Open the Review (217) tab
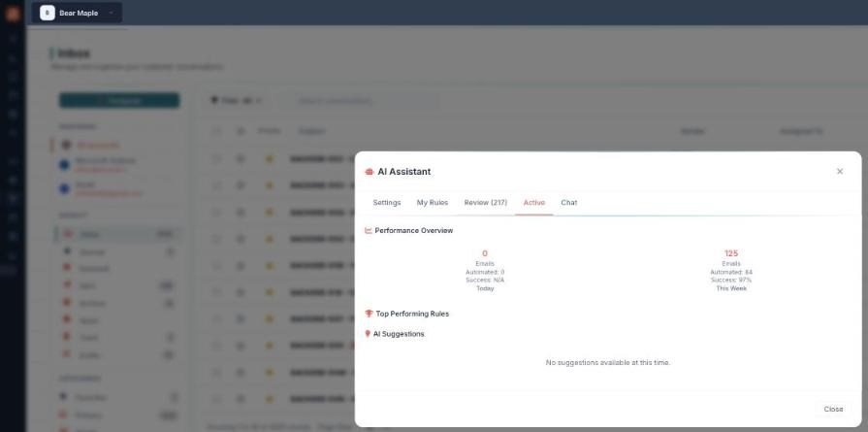868x432 pixels. tap(486, 203)
